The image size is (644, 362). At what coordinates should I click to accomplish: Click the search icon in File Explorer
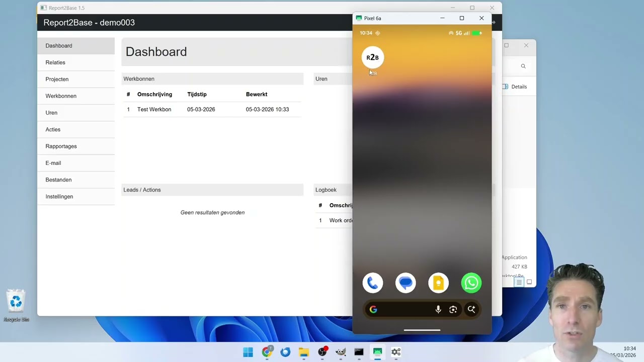[x=523, y=66]
